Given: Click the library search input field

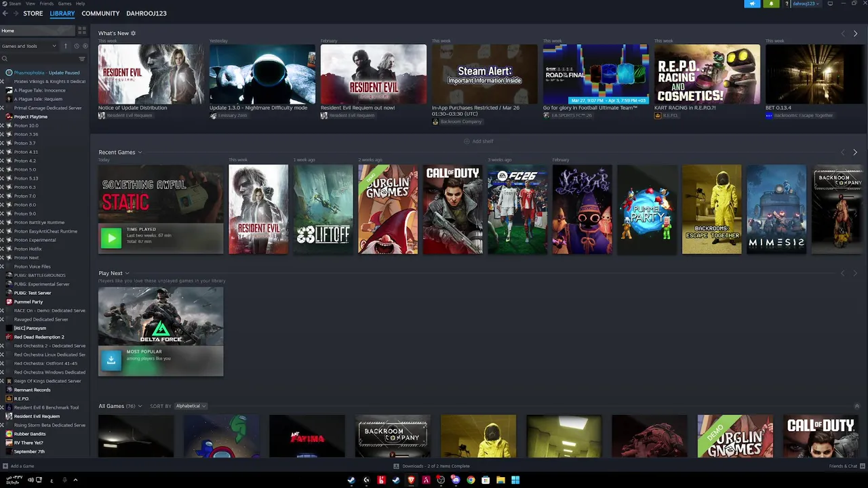Looking at the screenshot, I should pos(42,59).
